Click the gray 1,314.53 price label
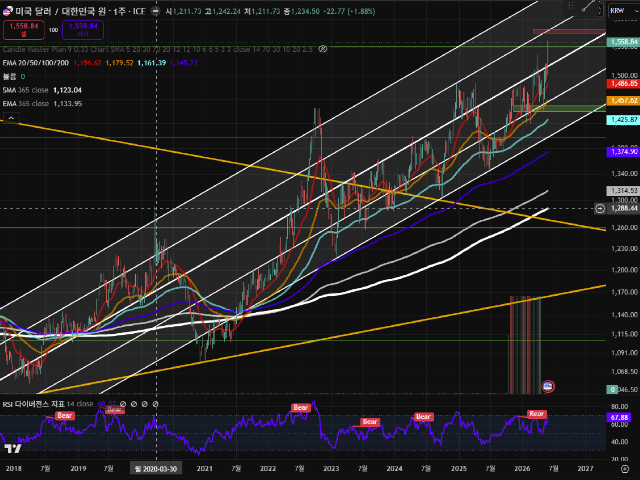 (x=623, y=190)
